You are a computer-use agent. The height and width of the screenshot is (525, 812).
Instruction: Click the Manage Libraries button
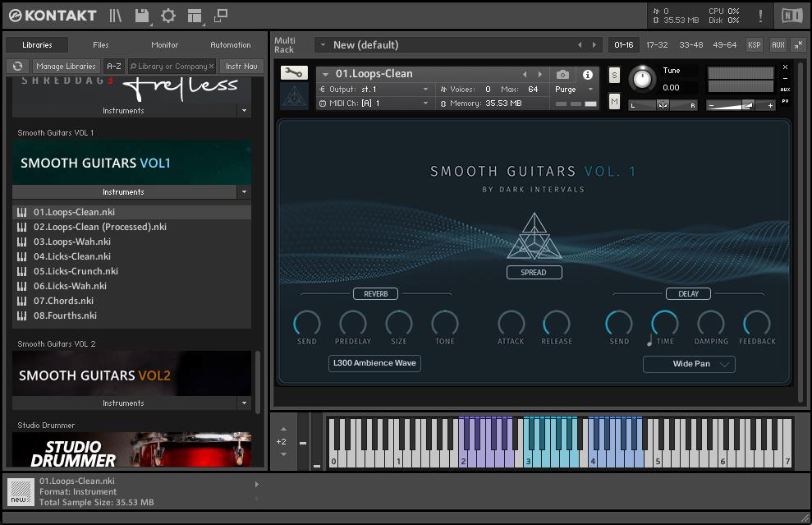coord(66,67)
